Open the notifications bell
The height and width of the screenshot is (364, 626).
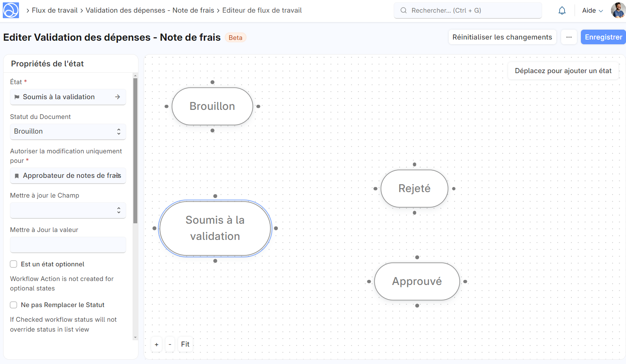[x=562, y=11]
